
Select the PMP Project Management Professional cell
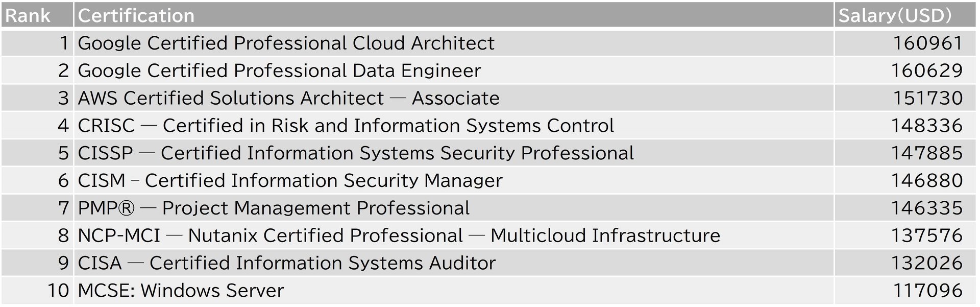454,208
